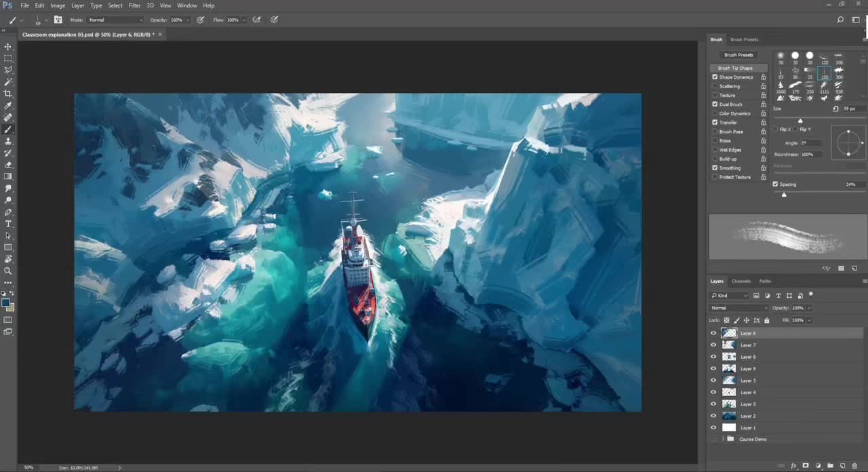Viewport: 868px width, 472px height.
Task: Select the Path Selection tool
Action: [x=8, y=235]
